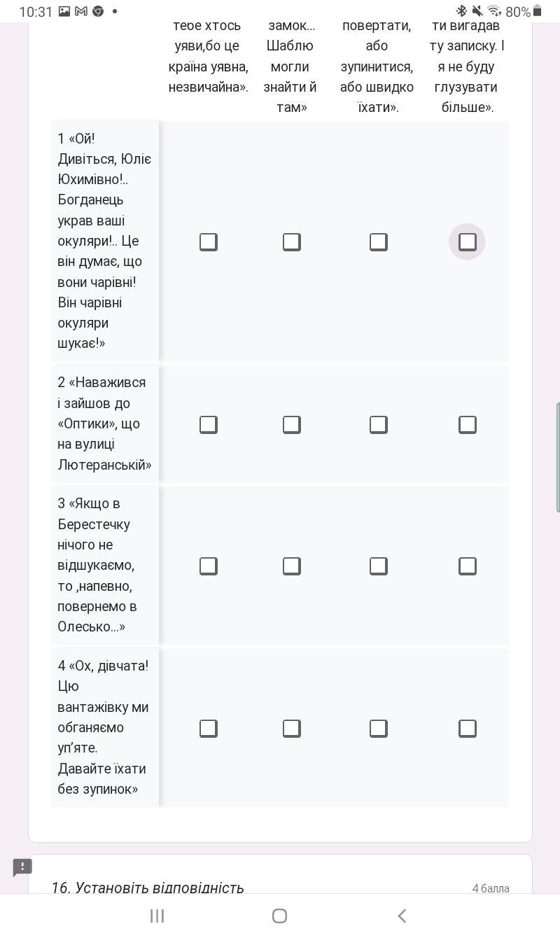
Task: Select row 3 «Якщо в Берестечку» third checkbox
Action: pyautogui.click(x=378, y=566)
